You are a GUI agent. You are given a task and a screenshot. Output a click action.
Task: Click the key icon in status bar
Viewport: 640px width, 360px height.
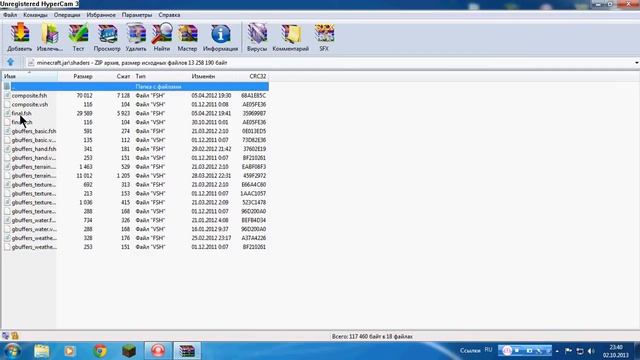point(15,336)
